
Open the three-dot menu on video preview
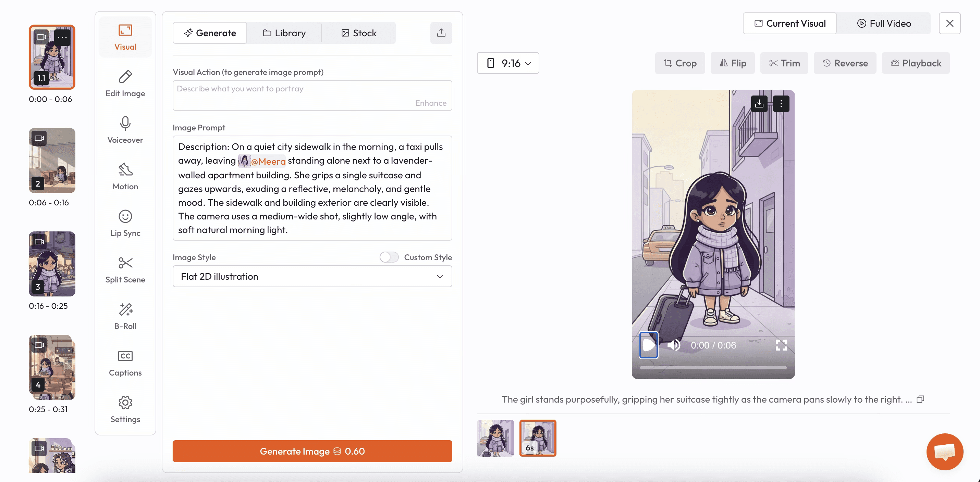coord(781,103)
